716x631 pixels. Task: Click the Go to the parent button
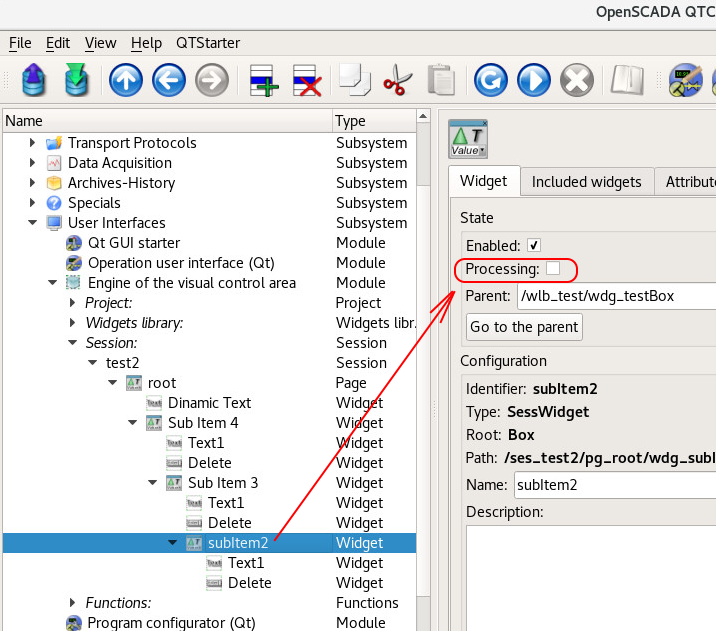[x=525, y=327]
